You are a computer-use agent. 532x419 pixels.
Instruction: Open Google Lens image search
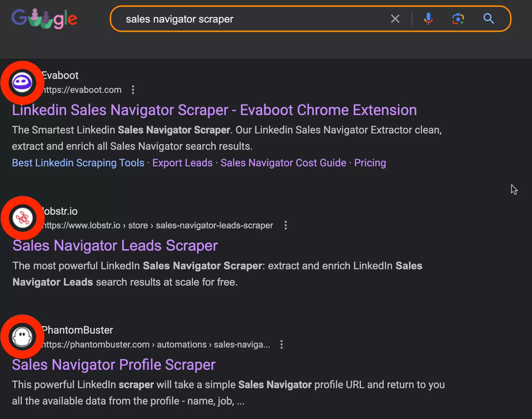coord(458,19)
